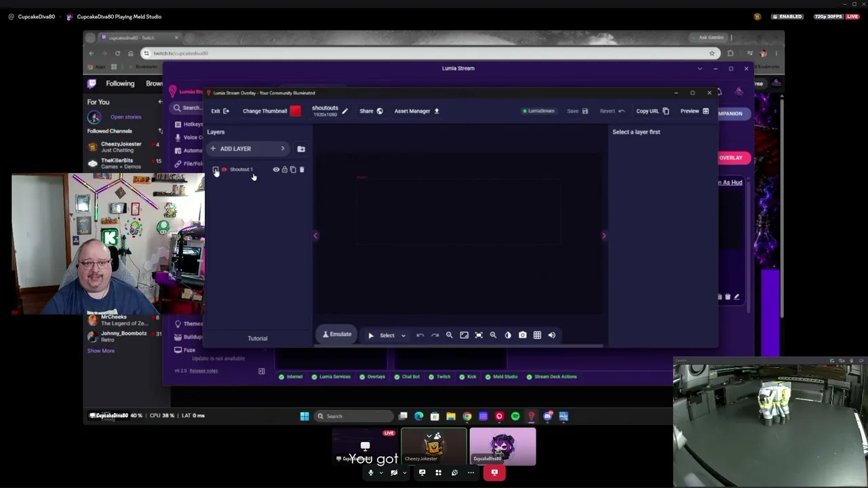The height and width of the screenshot is (488, 868).
Task: Click the Windows Start button
Action: 304,416
